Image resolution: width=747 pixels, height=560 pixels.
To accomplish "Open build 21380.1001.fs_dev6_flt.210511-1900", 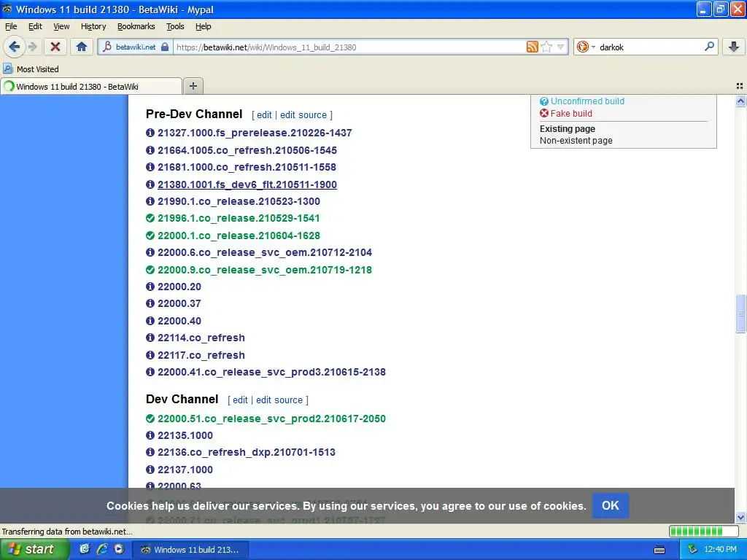I will pos(247,184).
